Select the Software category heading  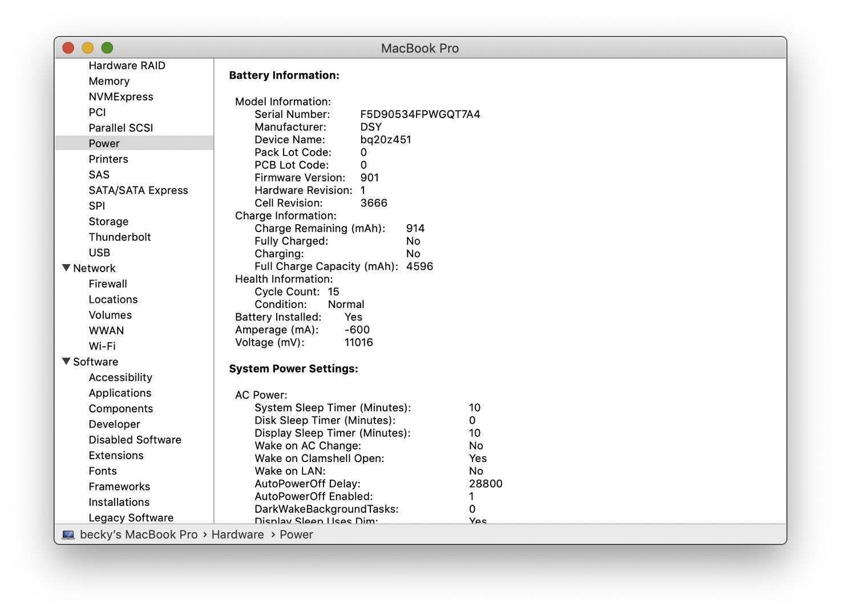pos(95,362)
